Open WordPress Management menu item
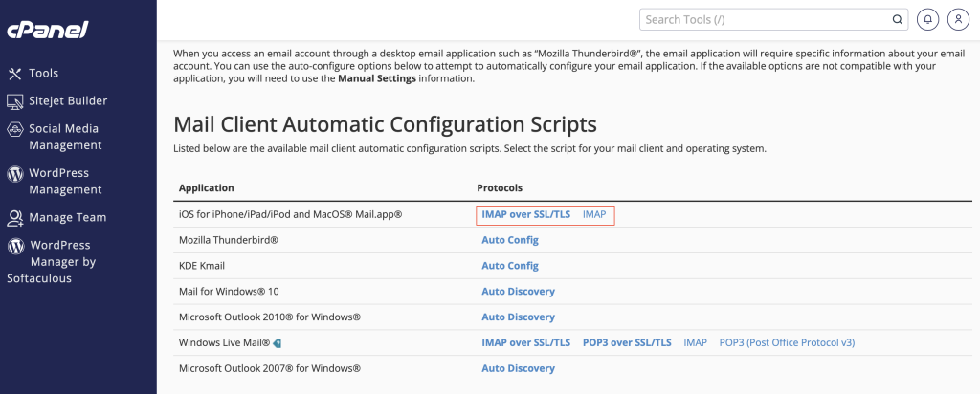 tap(65, 181)
